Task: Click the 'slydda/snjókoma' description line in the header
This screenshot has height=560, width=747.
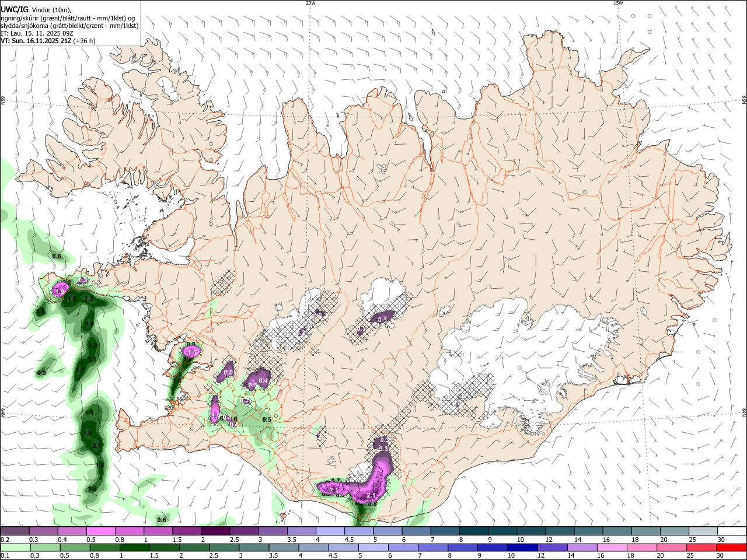Action: coord(69,26)
